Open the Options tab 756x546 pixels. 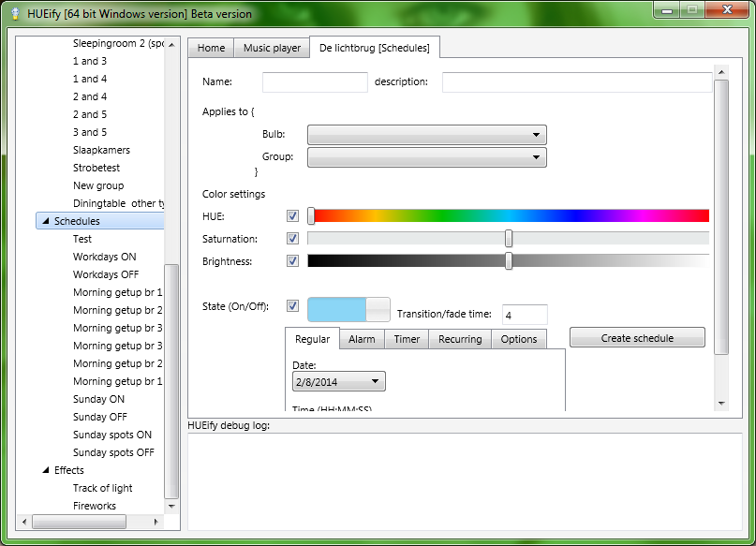coord(519,339)
